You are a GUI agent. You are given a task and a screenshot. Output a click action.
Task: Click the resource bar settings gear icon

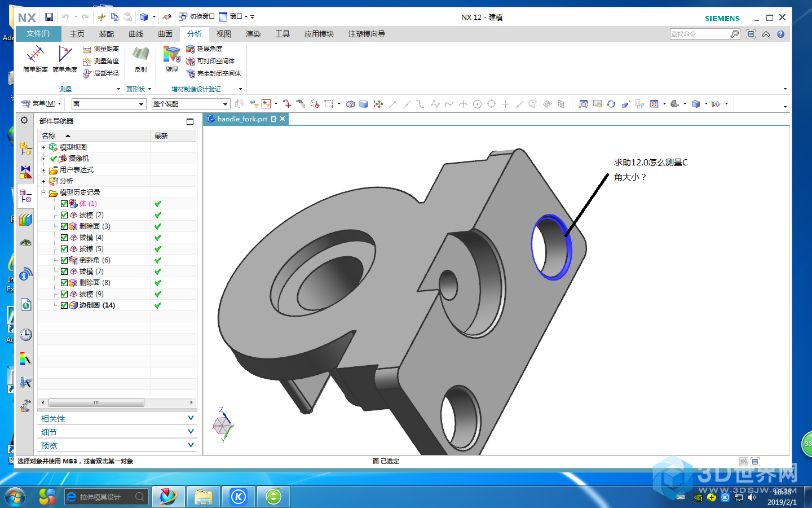(x=24, y=120)
